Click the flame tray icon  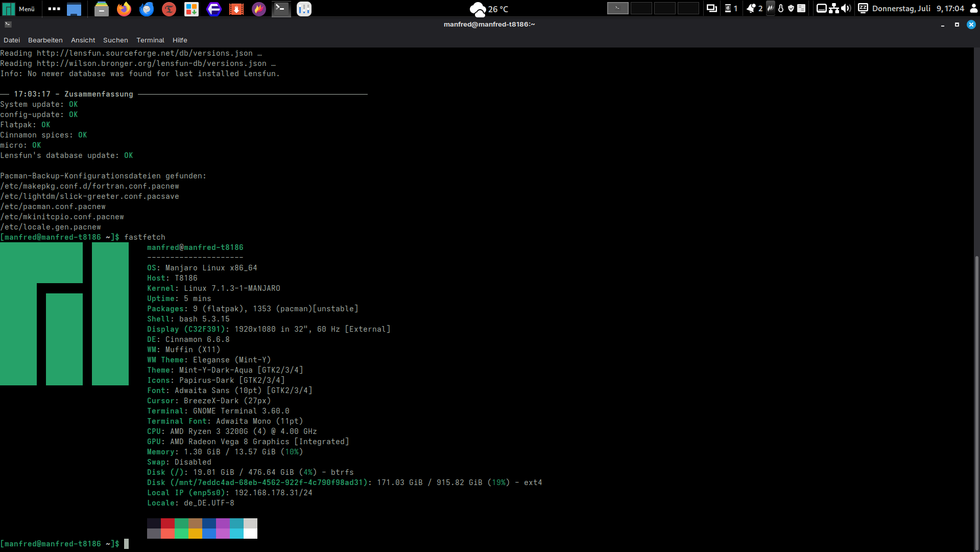[x=771, y=8]
